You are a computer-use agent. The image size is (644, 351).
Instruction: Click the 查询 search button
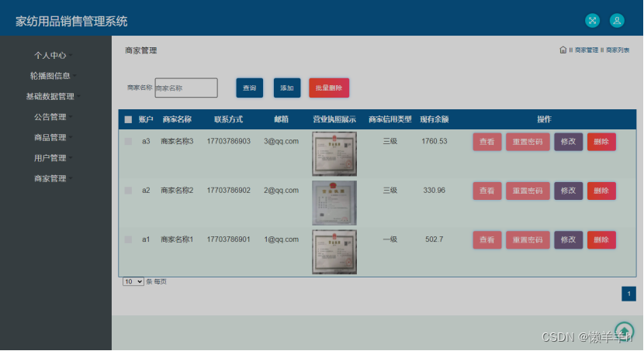tap(249, 88)
